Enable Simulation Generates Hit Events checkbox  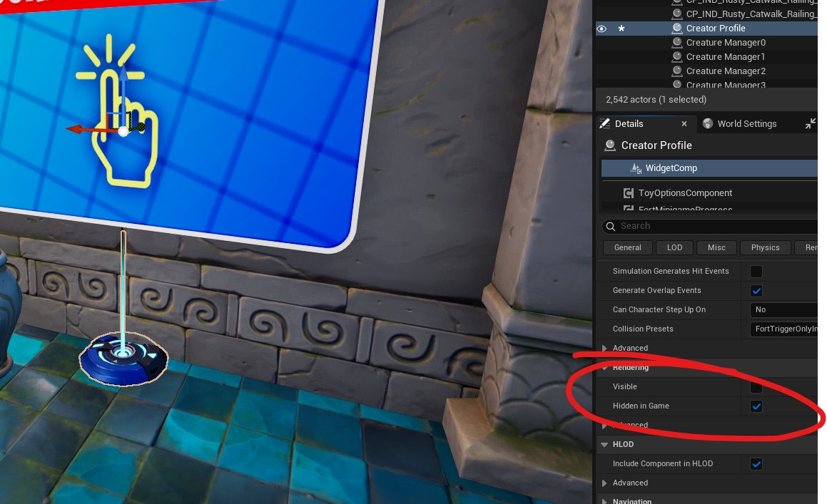(756, 272)
